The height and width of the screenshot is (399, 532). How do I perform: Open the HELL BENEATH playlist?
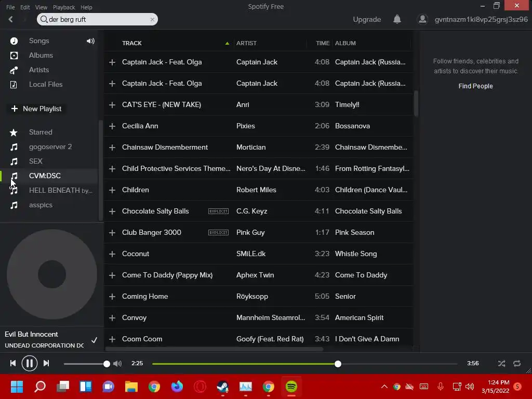click(60, 190)
